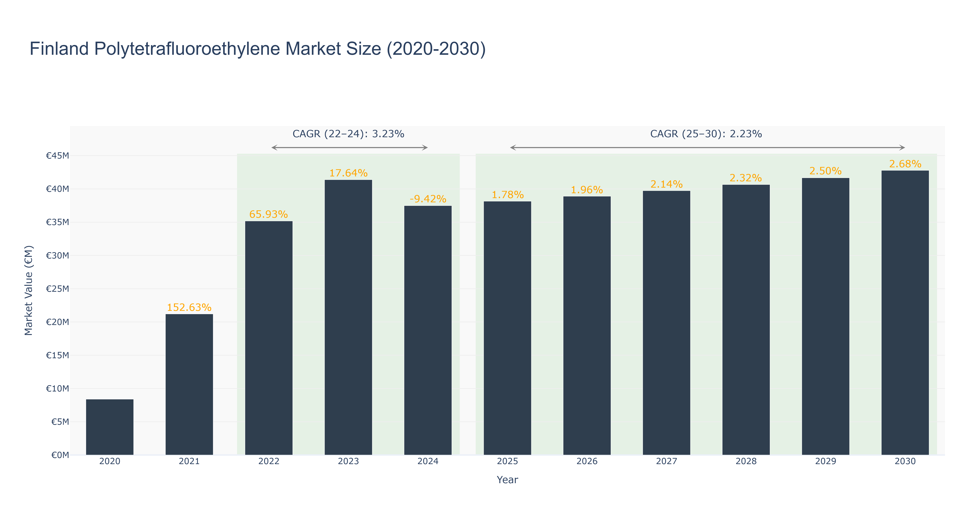Click the Market Value (€M) axis title
This screenshot has width=980, height=525.
[x=29, y=290]
